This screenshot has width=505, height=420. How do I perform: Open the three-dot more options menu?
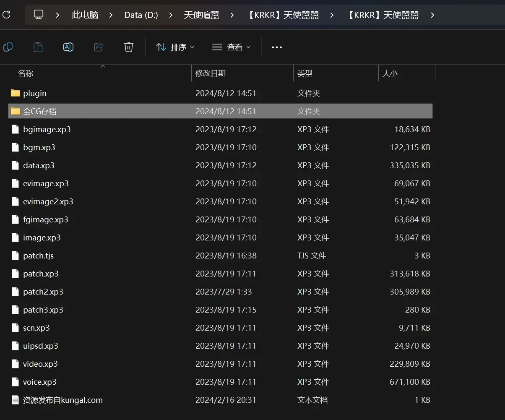pyautogui.click(x=277, y=47)
